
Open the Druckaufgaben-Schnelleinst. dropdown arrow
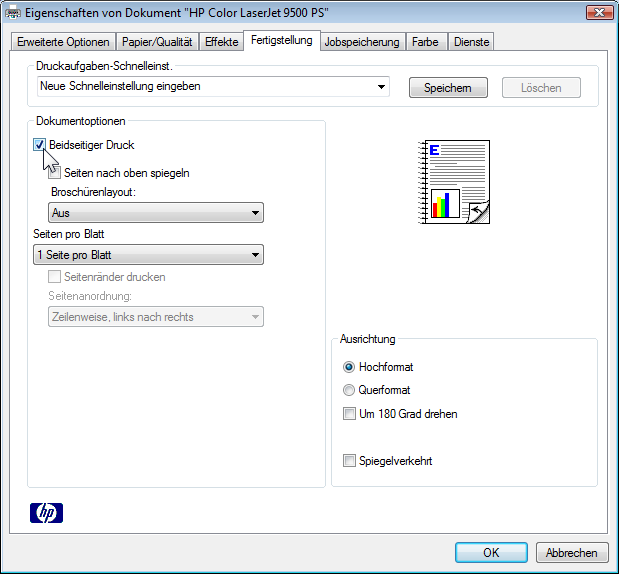coord(381,87)
